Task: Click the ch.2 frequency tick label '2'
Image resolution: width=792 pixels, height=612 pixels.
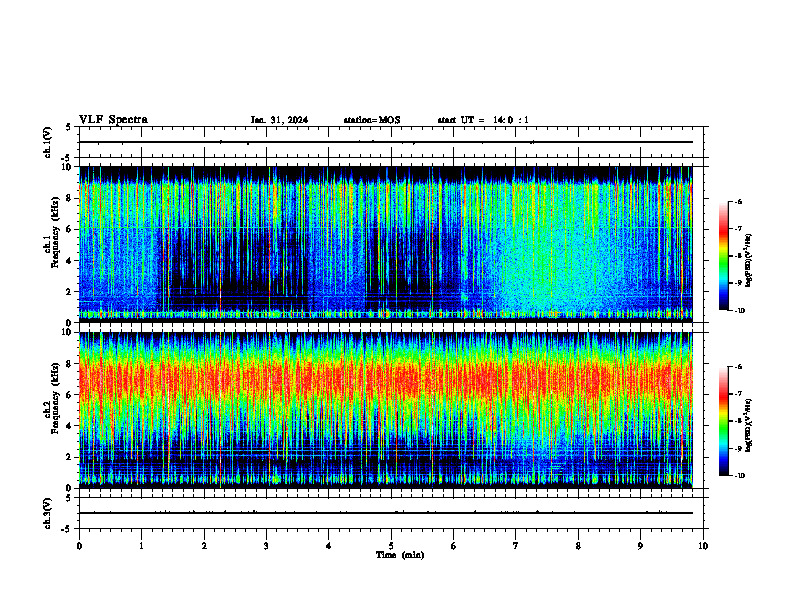Action: [70, 457]
